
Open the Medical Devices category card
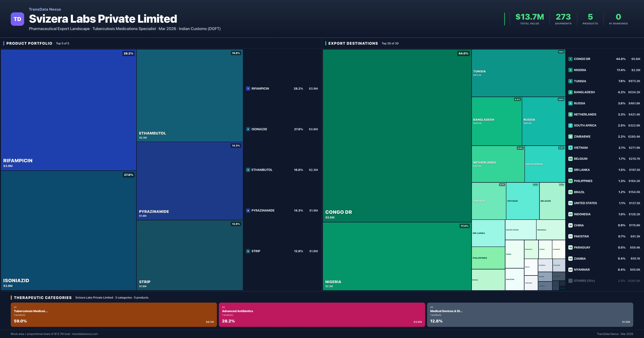pyautogui.click(x=530, y=315)
